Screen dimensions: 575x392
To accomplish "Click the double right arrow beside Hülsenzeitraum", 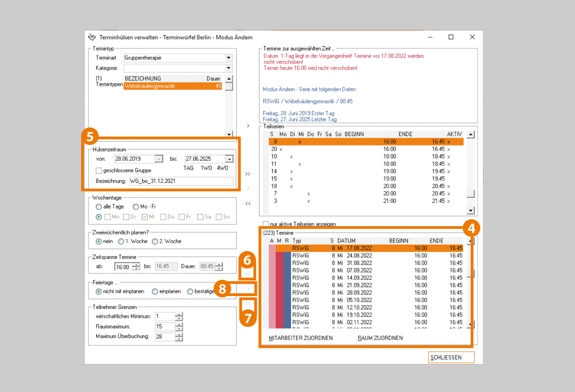I will pos(248,174).
